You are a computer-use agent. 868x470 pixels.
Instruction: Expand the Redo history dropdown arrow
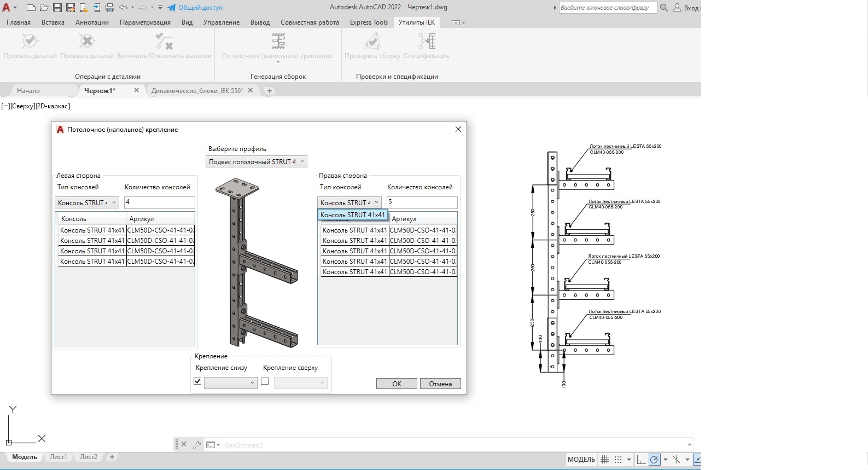click(152, 8)
